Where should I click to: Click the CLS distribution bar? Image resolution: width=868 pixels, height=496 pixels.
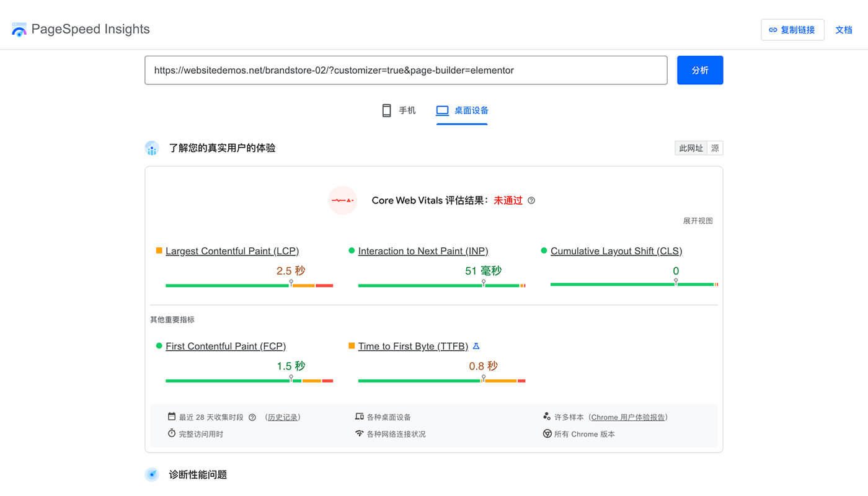tap(634, 284)
